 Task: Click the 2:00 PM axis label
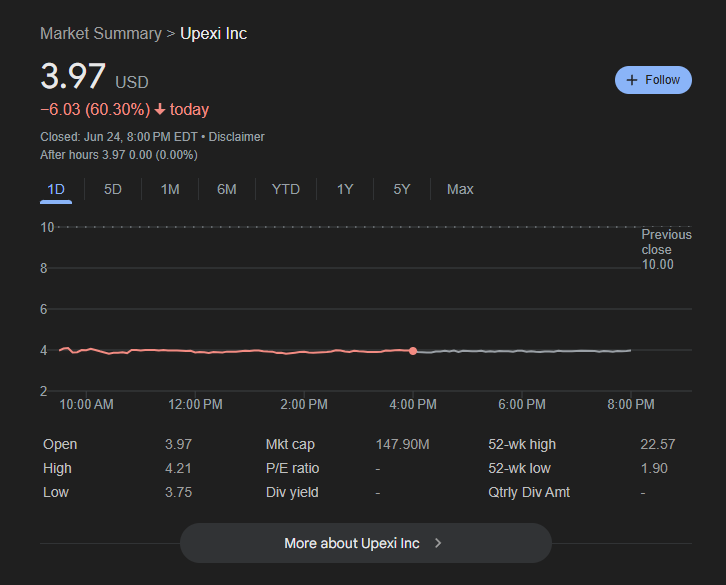click(x=304, y=404)
